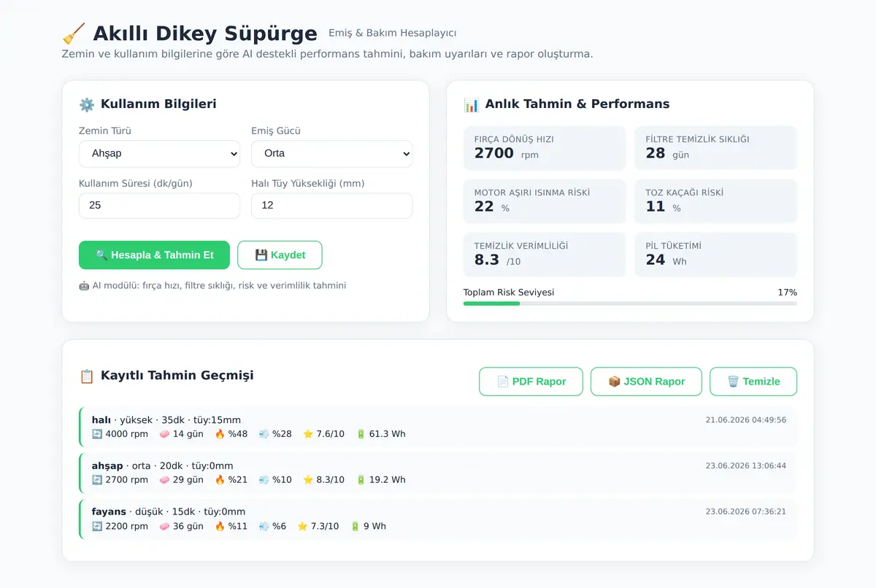Image resolution: width=876 pixels, height=588 pixels.
Task: Select the ahşap · orta · 20dk history entry
Action: [438, 473]
